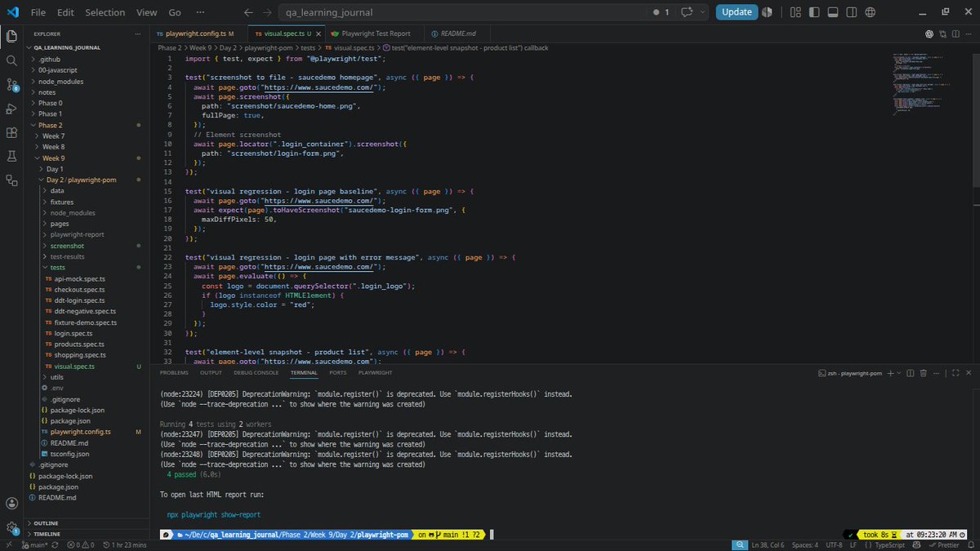Click the zoom icon in status bar
This screenshot has height=551, width=980.
tap(740, 544)
